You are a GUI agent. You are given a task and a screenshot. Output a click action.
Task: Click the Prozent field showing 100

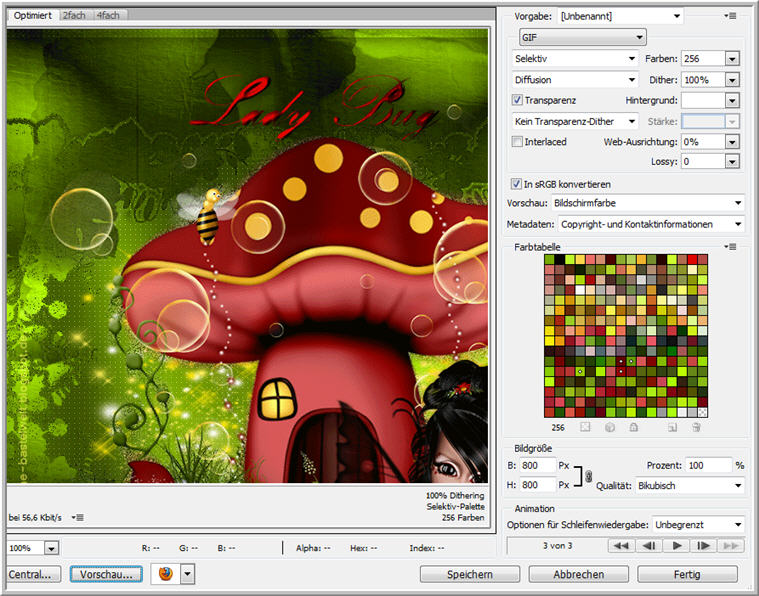708,465
